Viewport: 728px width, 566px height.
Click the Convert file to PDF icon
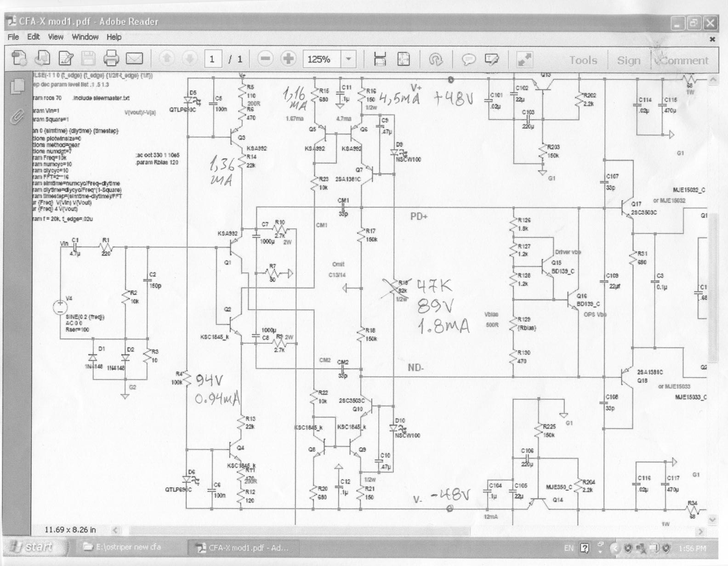(43, 58)
